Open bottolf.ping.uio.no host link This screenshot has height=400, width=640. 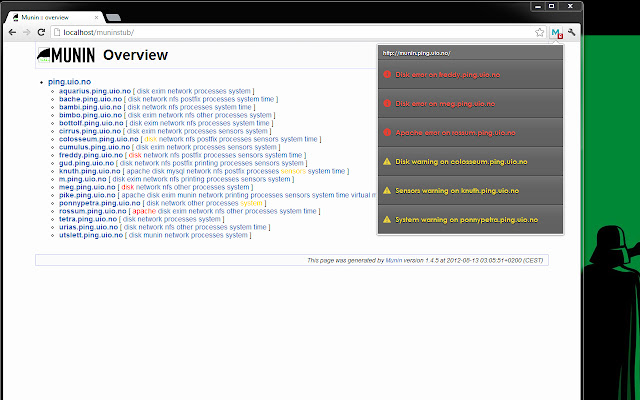coord(91,123)
